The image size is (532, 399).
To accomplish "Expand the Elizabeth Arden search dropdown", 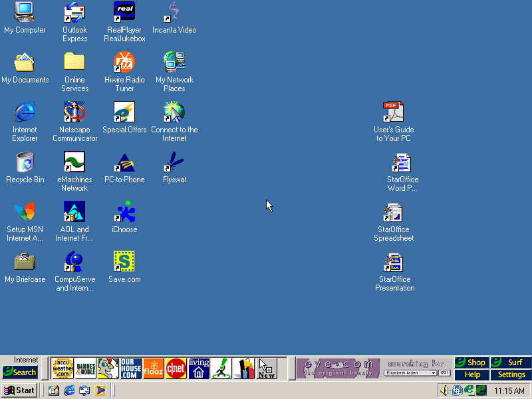I will pyautogui.click(x=433, y=373).
